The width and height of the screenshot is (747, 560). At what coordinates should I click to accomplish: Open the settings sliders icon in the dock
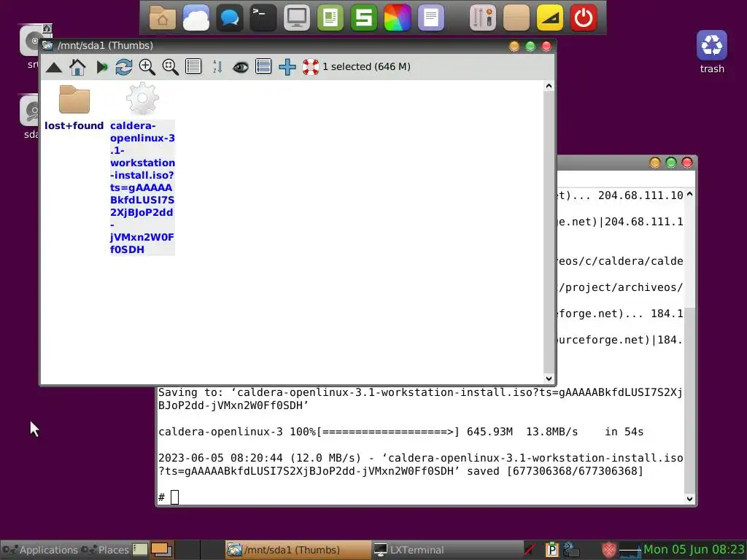point(483,18)
